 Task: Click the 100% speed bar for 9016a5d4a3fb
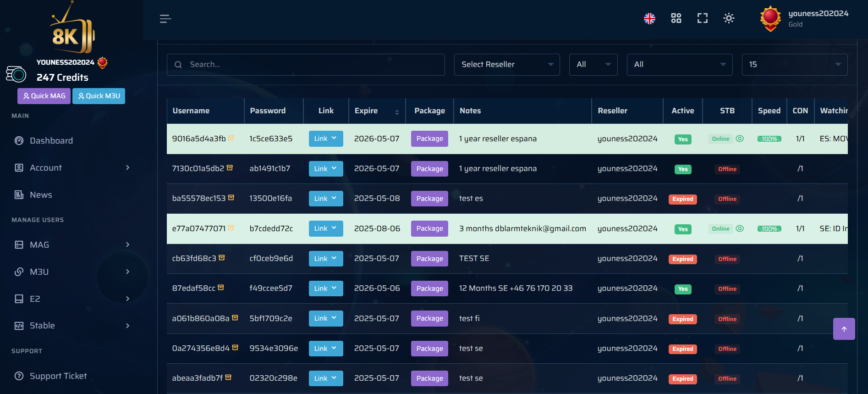coord(769,139)
